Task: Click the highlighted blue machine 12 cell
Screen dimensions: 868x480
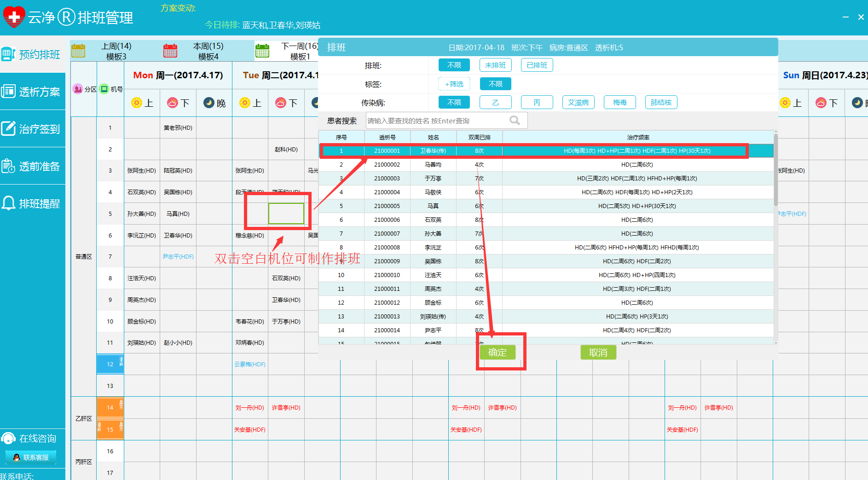Action: 110,364
